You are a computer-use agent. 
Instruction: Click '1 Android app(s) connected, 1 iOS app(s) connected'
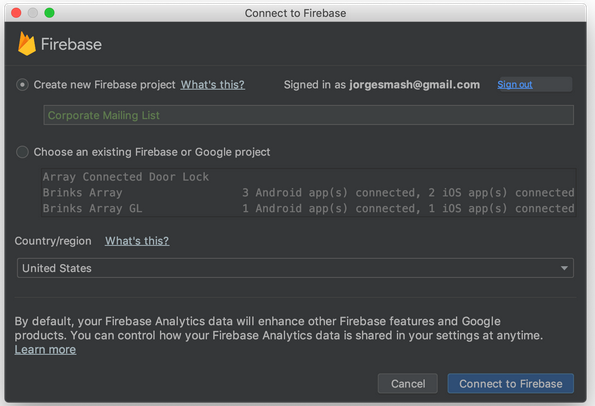[408, 209]
